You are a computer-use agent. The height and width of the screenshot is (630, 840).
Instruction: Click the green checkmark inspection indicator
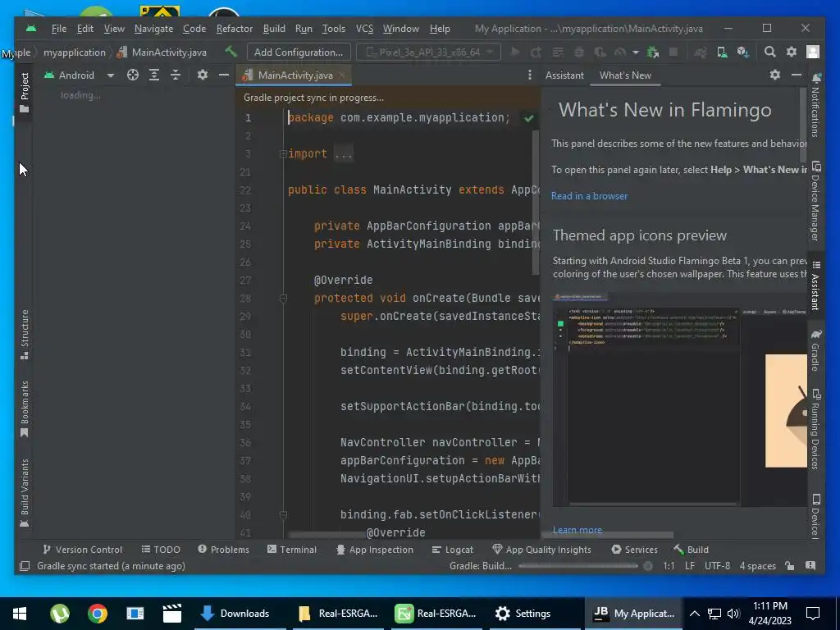click(529, 118)
